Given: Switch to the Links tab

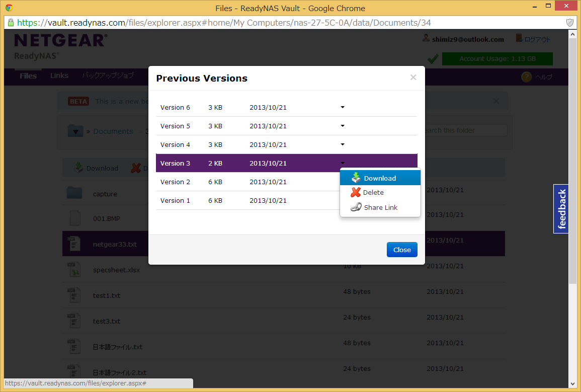Looking at the screenshot, I should click(x=59, y=75).
